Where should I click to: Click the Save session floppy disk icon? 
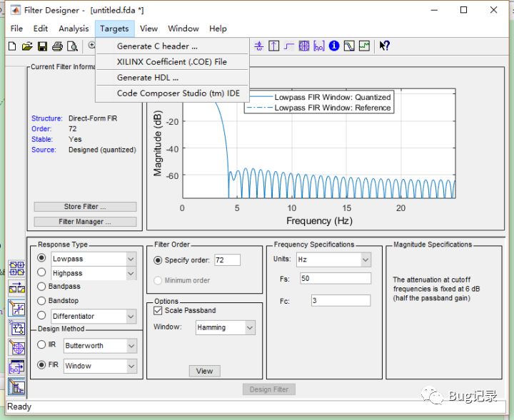point(42,46)
